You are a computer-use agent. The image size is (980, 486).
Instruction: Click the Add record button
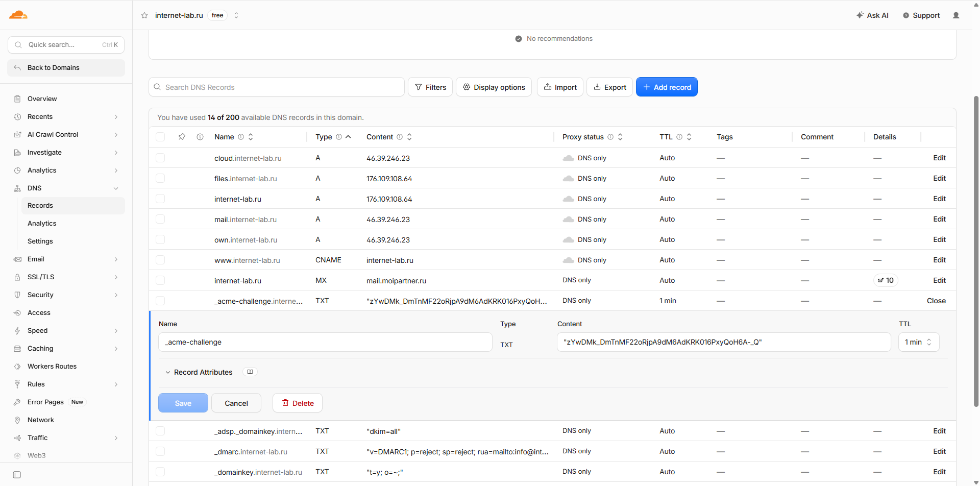tap(667, 87)
